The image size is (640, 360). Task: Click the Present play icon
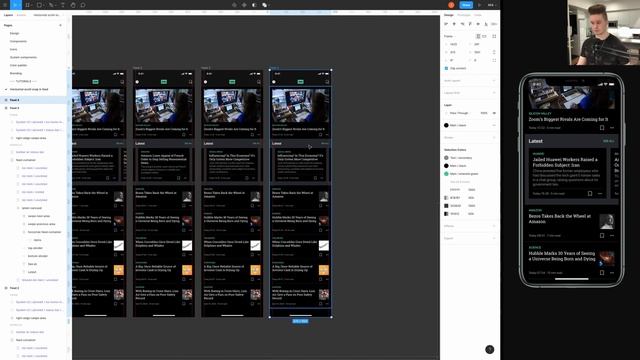point(480,5)
